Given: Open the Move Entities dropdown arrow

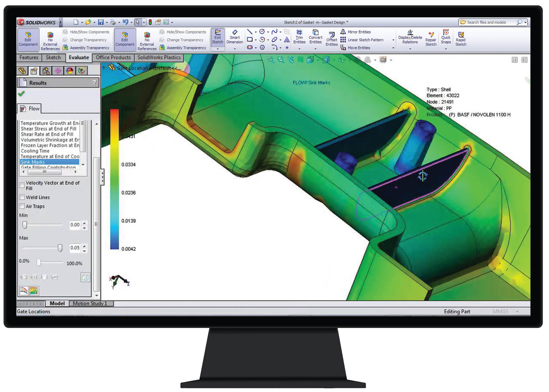Looking at the screenshot, I should click(x=393, y=48).
